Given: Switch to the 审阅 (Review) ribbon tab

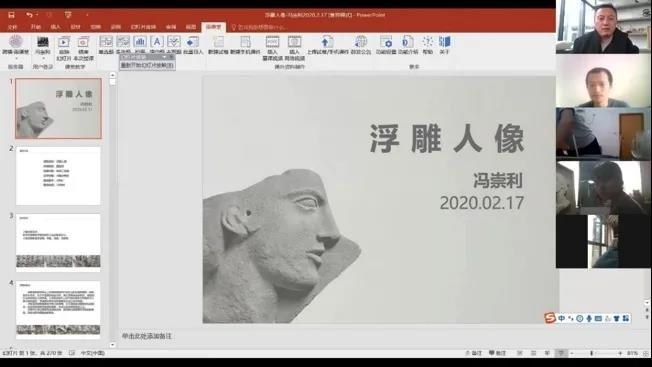Looking at the screenshot, I should [171, 27].
